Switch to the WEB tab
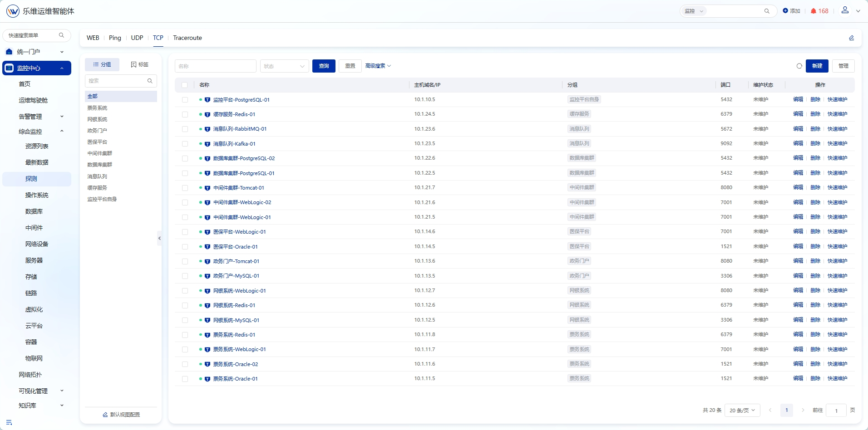The image size is (868, 430). [93, 38]
